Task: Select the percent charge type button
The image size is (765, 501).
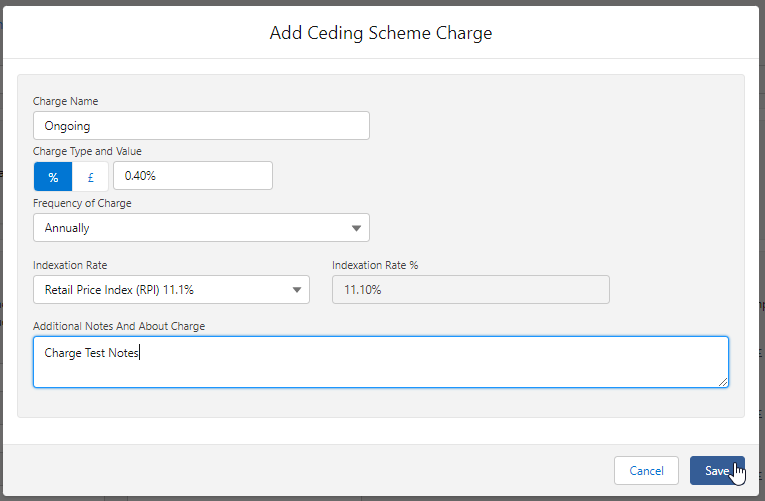Action: (x=53, y=176)
